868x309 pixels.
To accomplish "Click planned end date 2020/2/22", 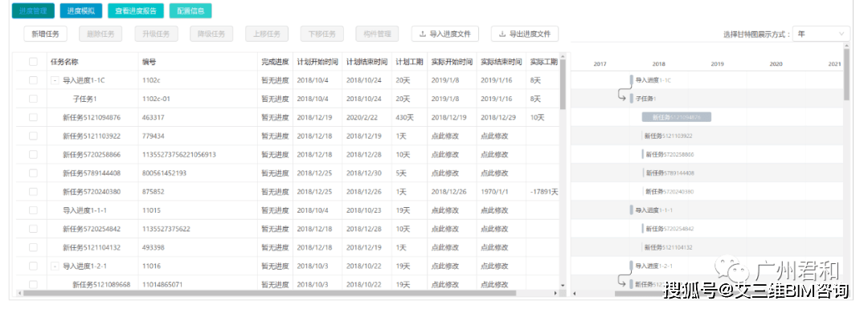I will tap(364, 117).
